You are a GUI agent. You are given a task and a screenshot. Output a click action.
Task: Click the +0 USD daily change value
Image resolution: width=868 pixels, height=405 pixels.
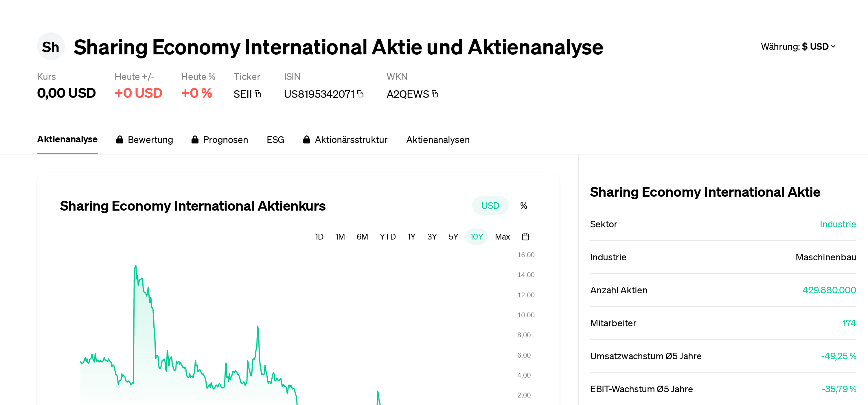(x=139, y=93)
